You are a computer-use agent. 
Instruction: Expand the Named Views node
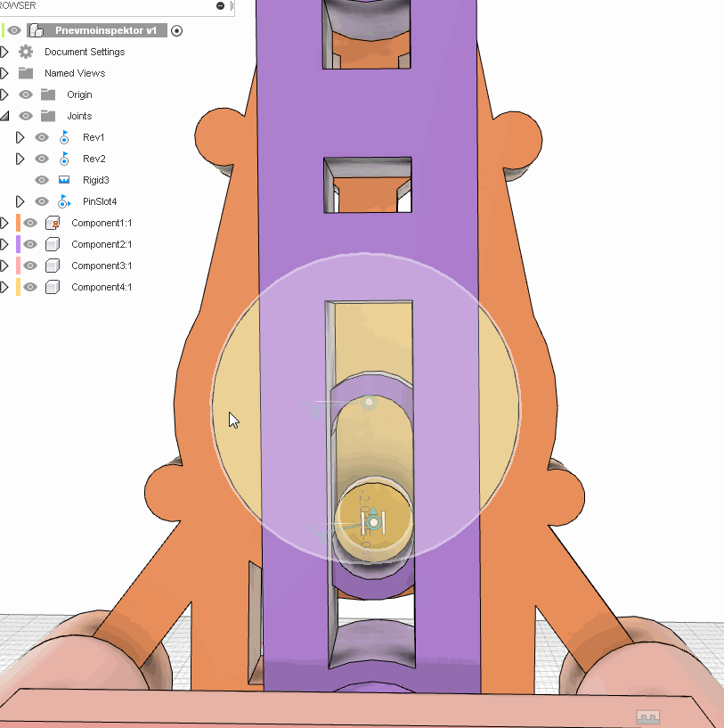(x=4, y=73)
